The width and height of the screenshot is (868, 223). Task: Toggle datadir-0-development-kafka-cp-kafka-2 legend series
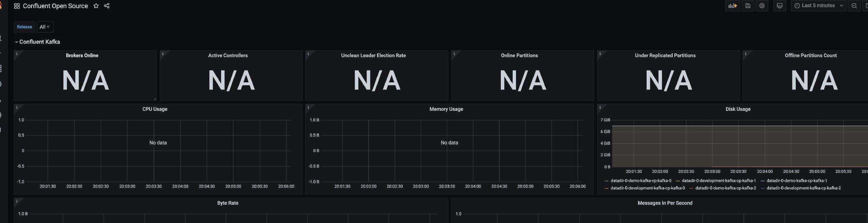point(804,188)
